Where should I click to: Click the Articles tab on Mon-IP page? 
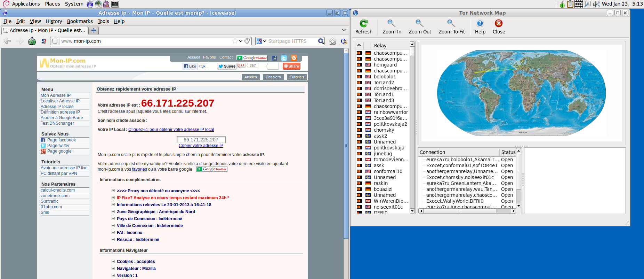point(250,77)
